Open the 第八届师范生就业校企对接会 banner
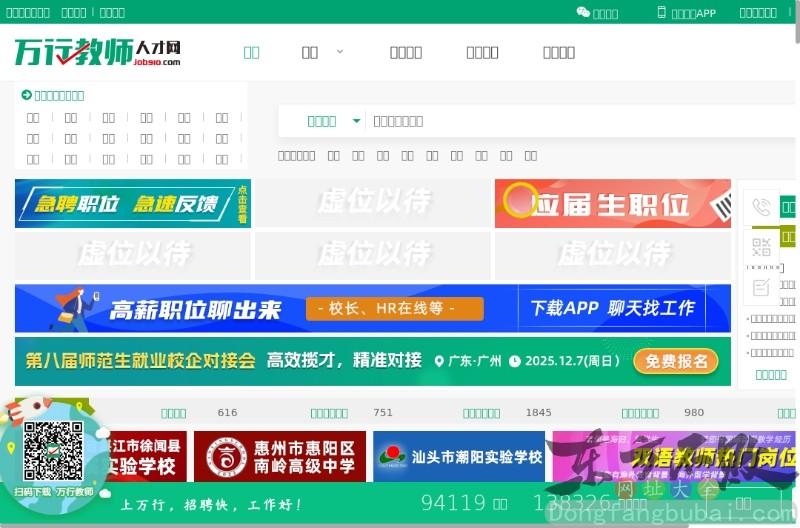Screen dimensions: 800x528 click(x=372, y=361)
